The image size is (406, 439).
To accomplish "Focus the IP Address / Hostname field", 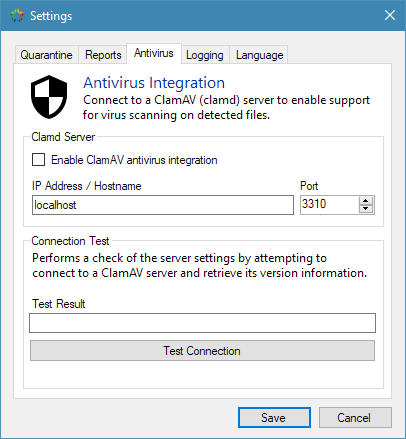I will point(163,205).
